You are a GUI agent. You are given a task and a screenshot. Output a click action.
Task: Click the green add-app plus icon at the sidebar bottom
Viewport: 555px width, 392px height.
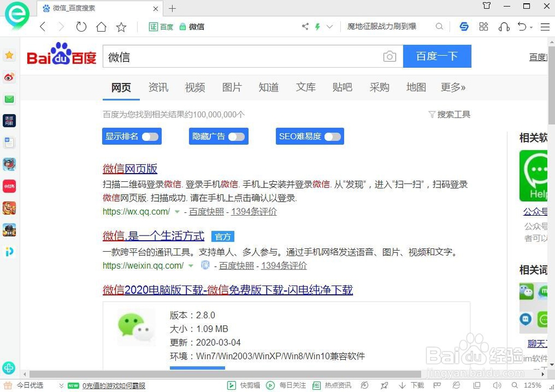(8, 368)
